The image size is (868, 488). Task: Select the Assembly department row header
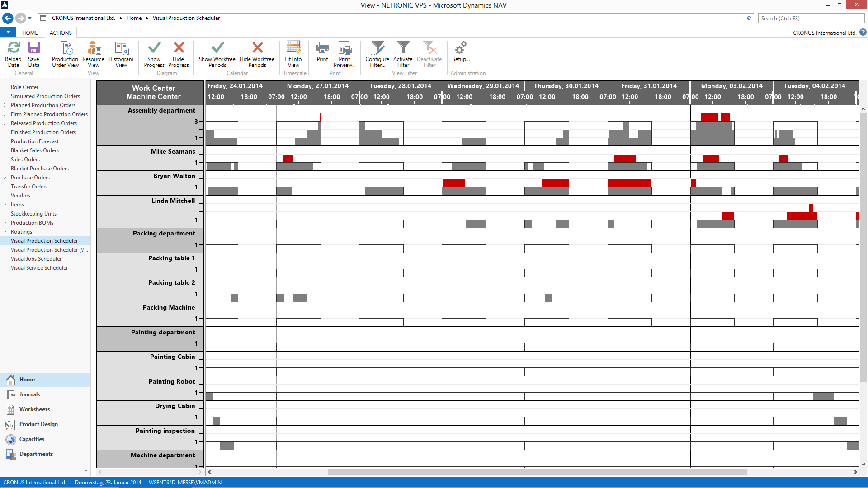click(150, 125)
